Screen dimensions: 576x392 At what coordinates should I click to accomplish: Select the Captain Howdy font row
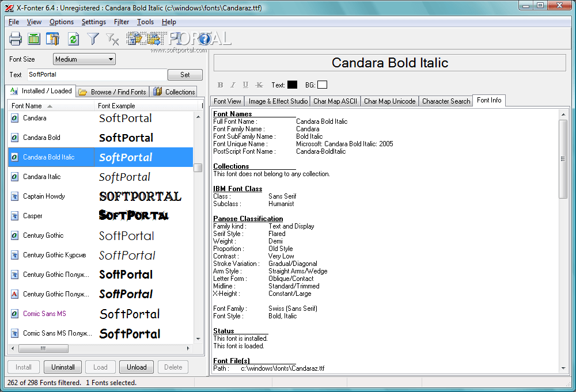100,196
